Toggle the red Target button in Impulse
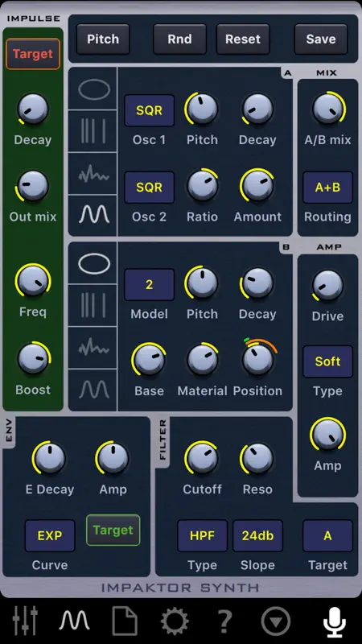362x644 pixels. (33, 54)
